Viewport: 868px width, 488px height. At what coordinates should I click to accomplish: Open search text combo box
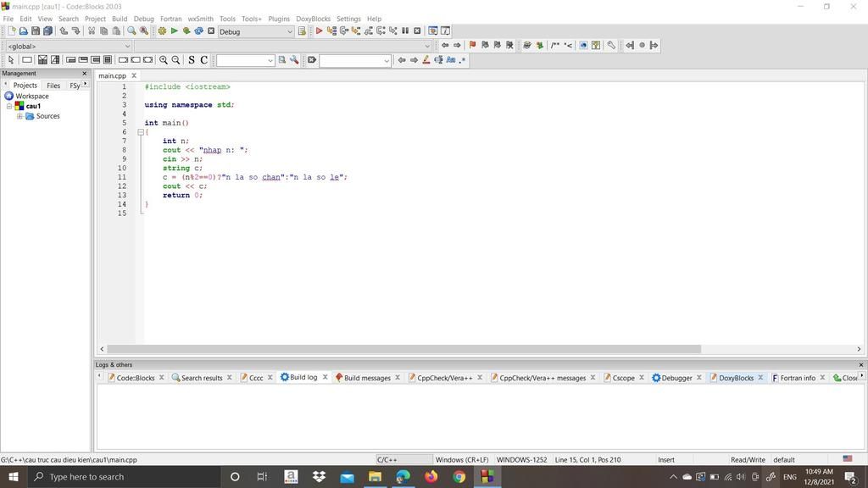(x=245, y=60)
